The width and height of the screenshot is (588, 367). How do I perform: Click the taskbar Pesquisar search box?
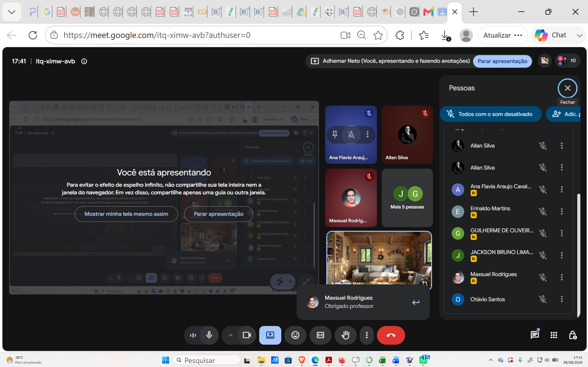[207, 360]
